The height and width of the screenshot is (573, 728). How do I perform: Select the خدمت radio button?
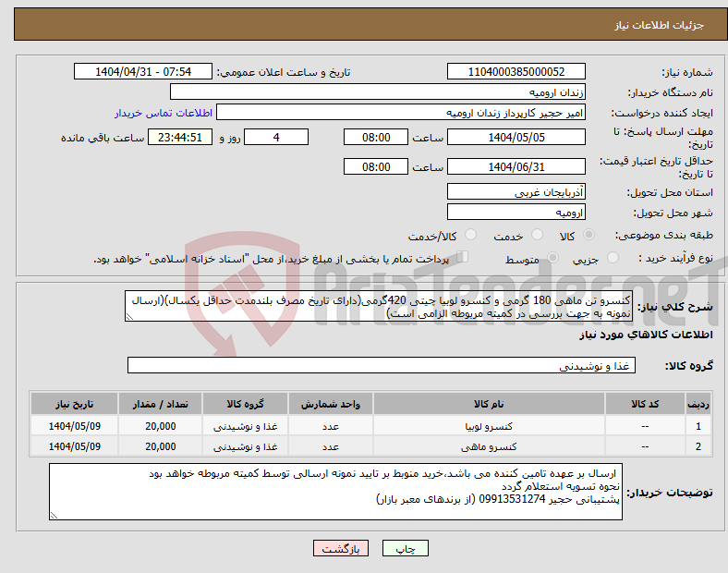pos(537,235)
